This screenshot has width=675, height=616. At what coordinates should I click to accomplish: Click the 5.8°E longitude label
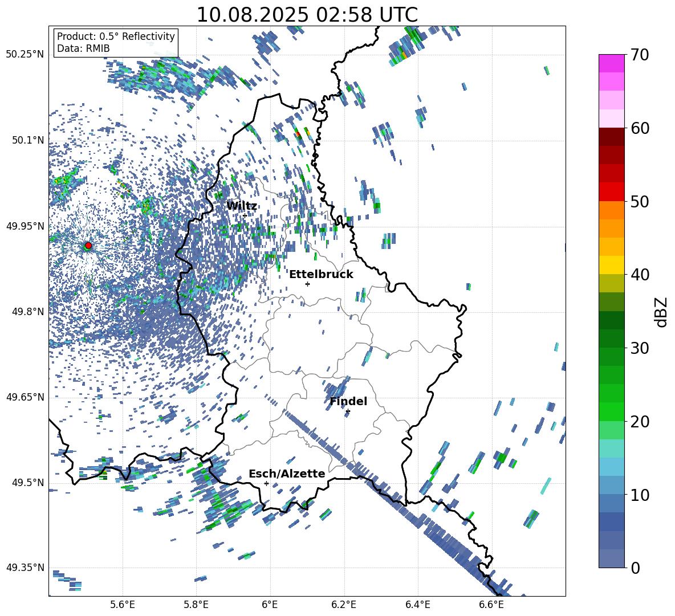pos(196,605)
